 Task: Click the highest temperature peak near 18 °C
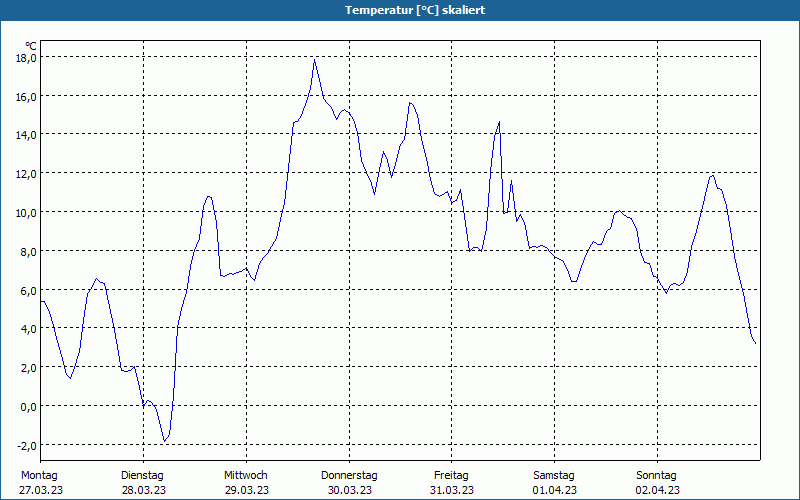[x=315, y=60]
